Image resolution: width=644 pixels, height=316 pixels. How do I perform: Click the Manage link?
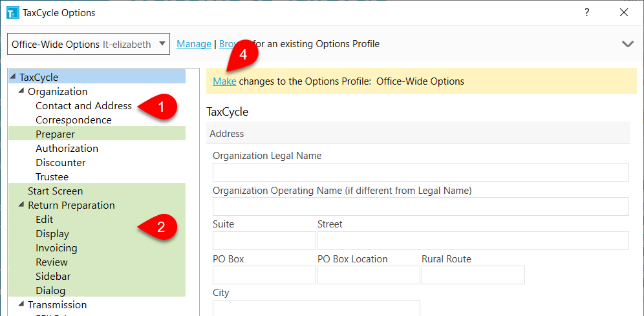193,44
